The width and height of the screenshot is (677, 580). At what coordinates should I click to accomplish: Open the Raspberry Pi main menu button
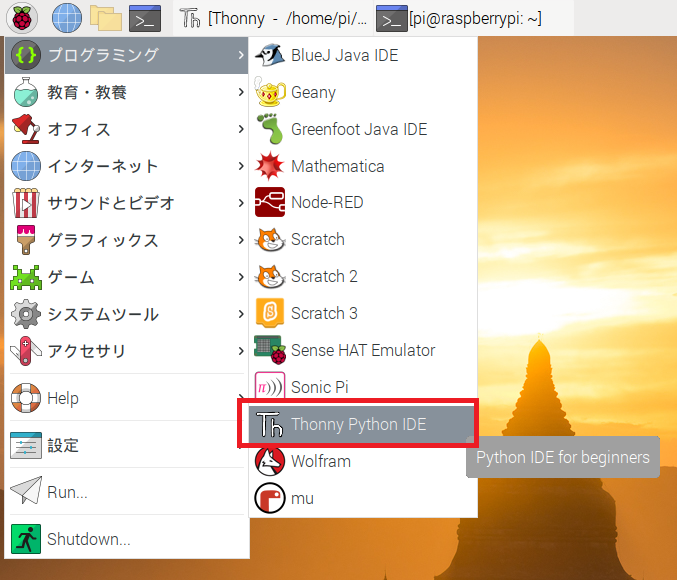22,18
